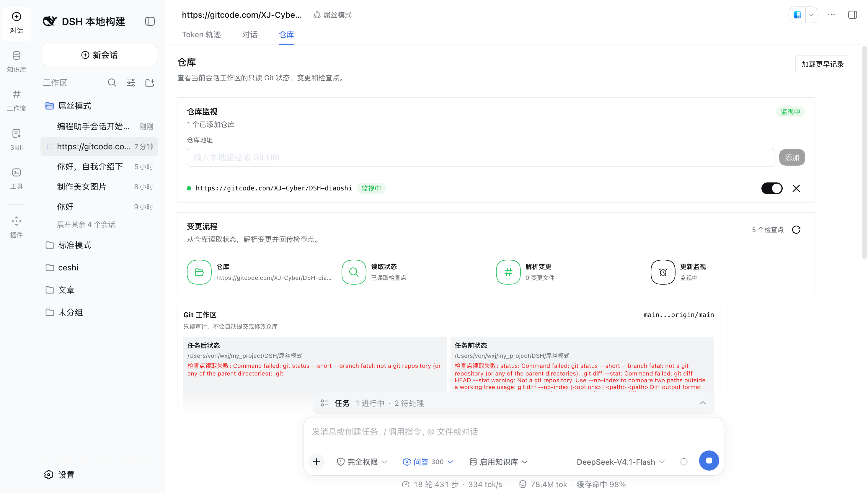Viewport: 868px width, 493px height.
Task: Click the 解析变更 hash step icon
Action: tap(508, 272)
